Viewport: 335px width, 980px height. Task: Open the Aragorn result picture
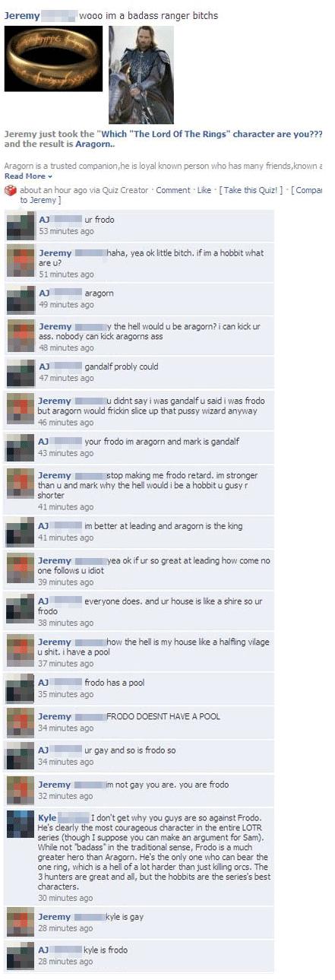pyautogui.click(x=141, y=75)
